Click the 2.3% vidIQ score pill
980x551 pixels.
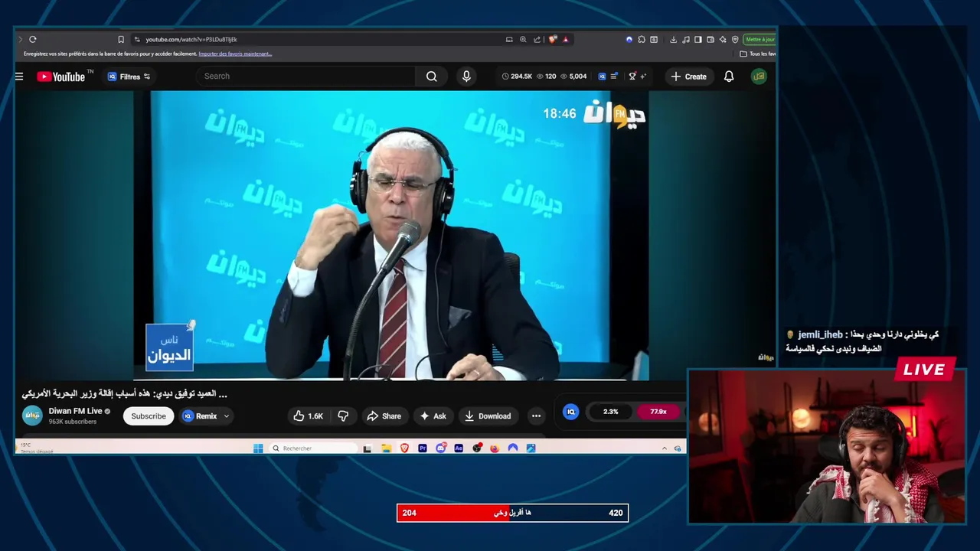[x=610, y=412]
